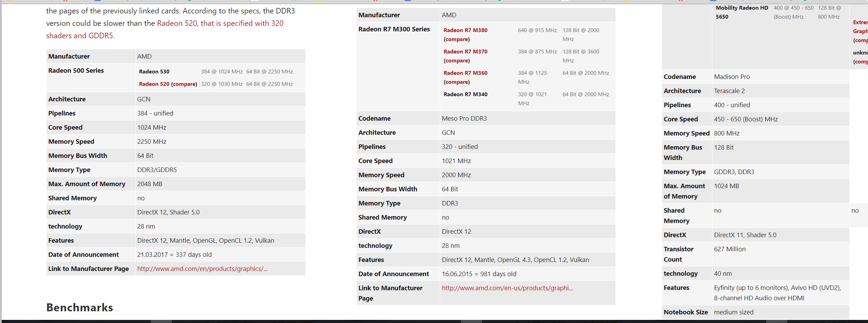The image size is (868, 323).
Task: Open the red Radeon 520 link in the Radeon 500 Series row
Action: pyautogui.click(x=154, y=84)
